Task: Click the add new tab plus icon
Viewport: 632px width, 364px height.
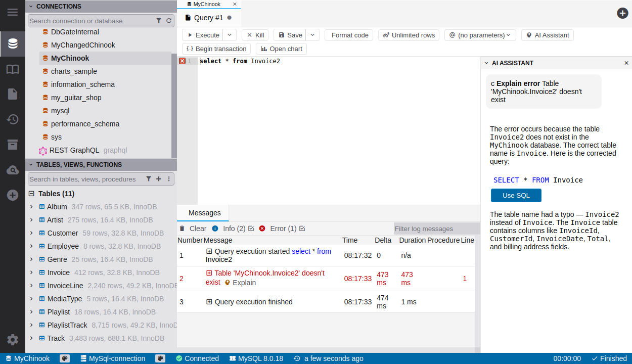Action: click(x=622, y=13)
